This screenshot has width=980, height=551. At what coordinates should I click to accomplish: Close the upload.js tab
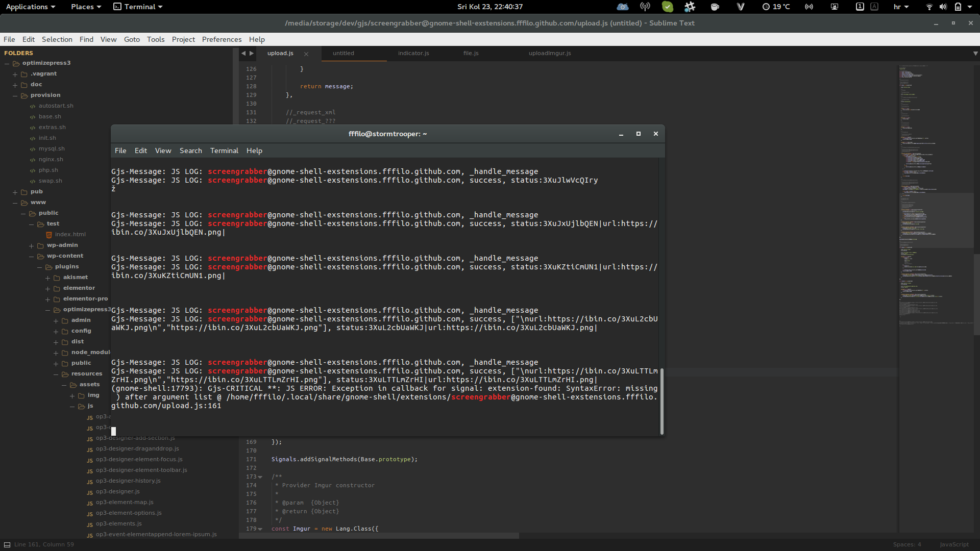coord(306,54)
